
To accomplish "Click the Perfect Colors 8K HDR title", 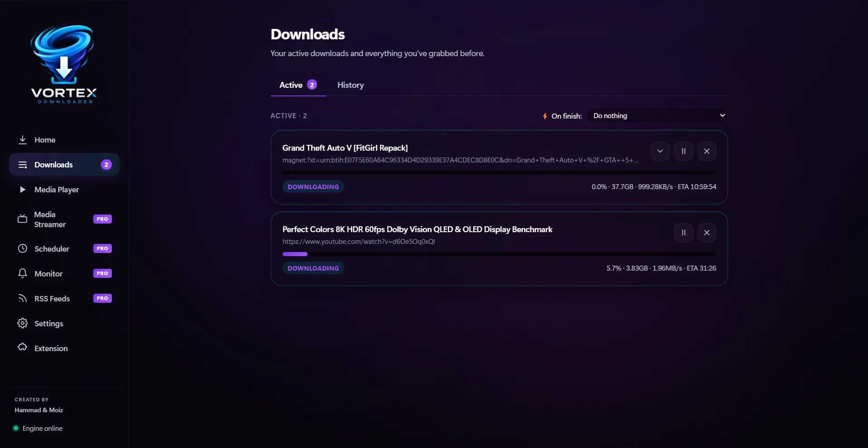I will (x=417, y=229).
